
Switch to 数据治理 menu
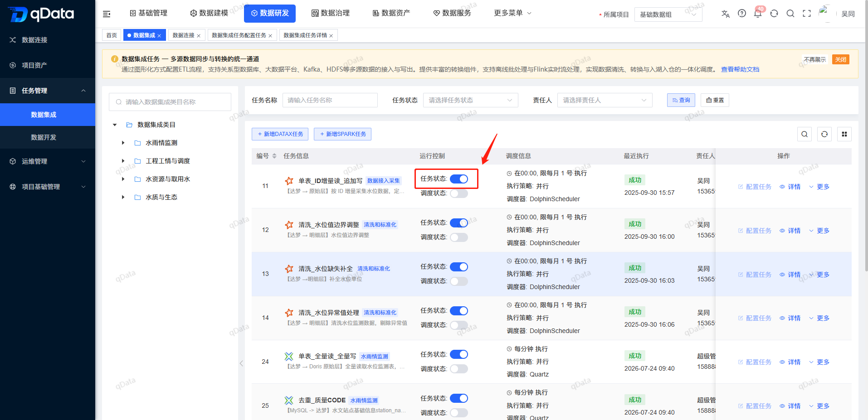click(x=331, y=13)
